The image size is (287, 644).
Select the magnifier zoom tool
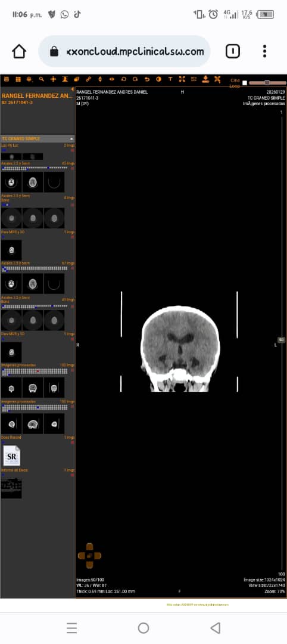point(42,79)
